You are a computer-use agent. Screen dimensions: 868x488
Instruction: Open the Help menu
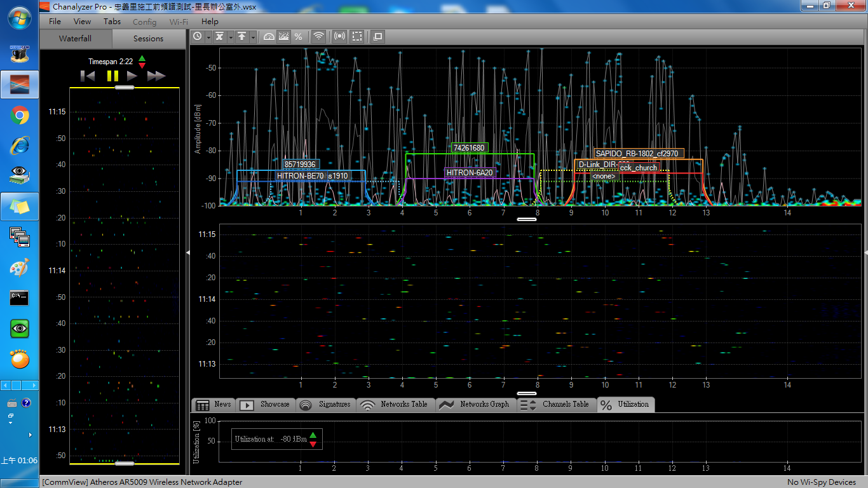(x=210, y=22)
